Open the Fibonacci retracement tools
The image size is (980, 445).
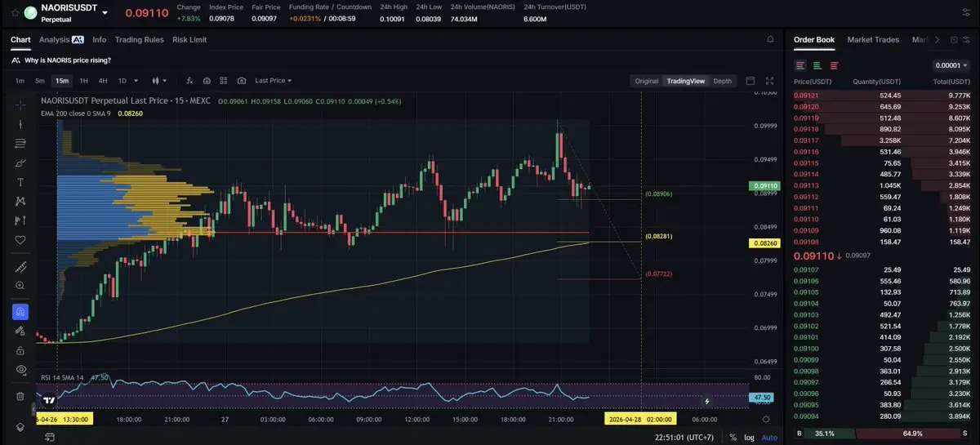pos(20,144)
